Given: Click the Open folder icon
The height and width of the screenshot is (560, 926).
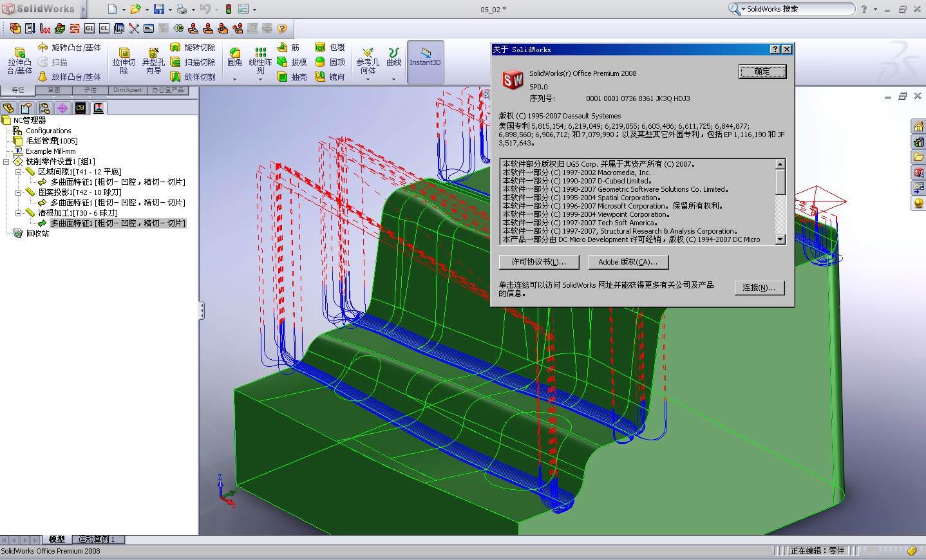Looking at the screenshot, I should 135,9.
